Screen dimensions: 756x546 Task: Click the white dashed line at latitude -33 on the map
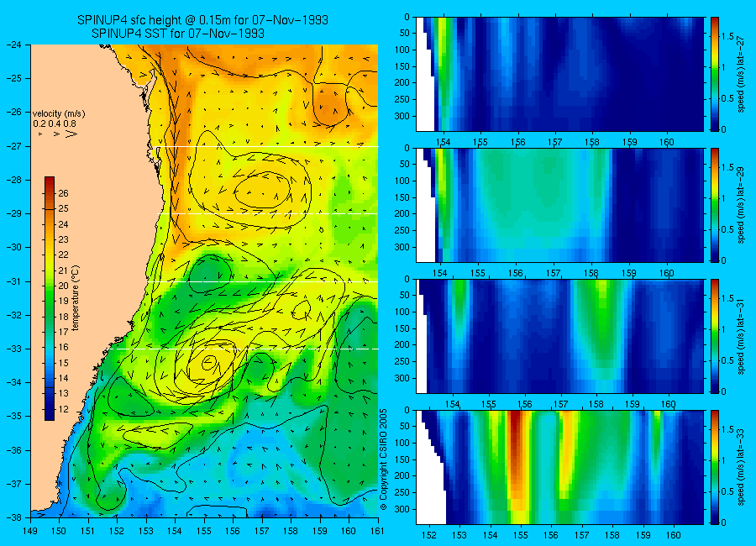coord(244,349)
